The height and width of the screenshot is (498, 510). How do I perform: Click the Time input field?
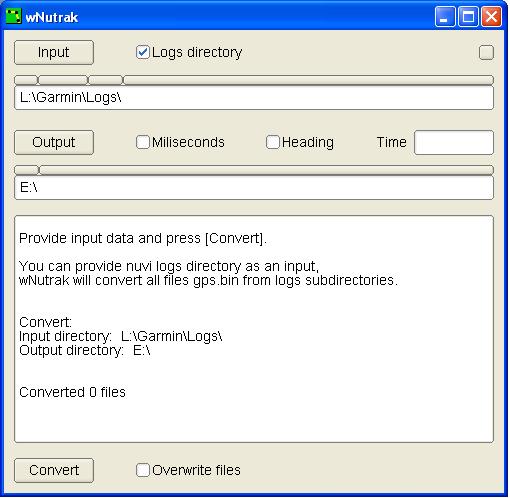tap(454, 142)
